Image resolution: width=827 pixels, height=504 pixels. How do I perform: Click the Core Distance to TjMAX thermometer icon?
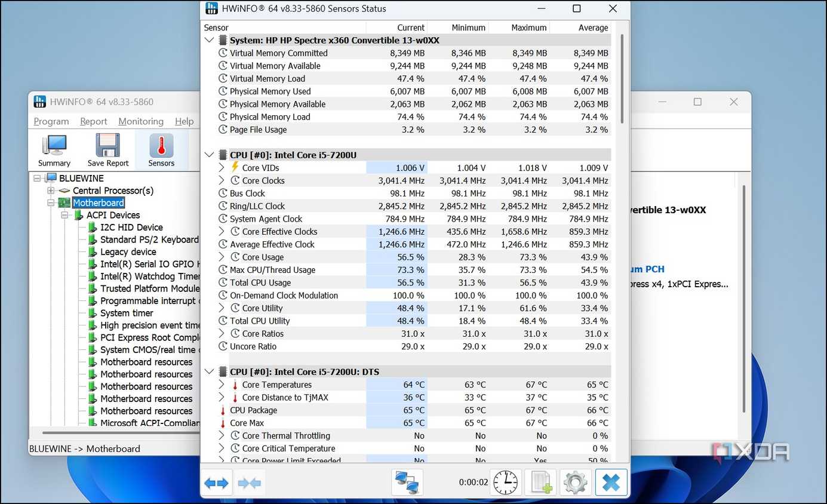click(235, 397)
